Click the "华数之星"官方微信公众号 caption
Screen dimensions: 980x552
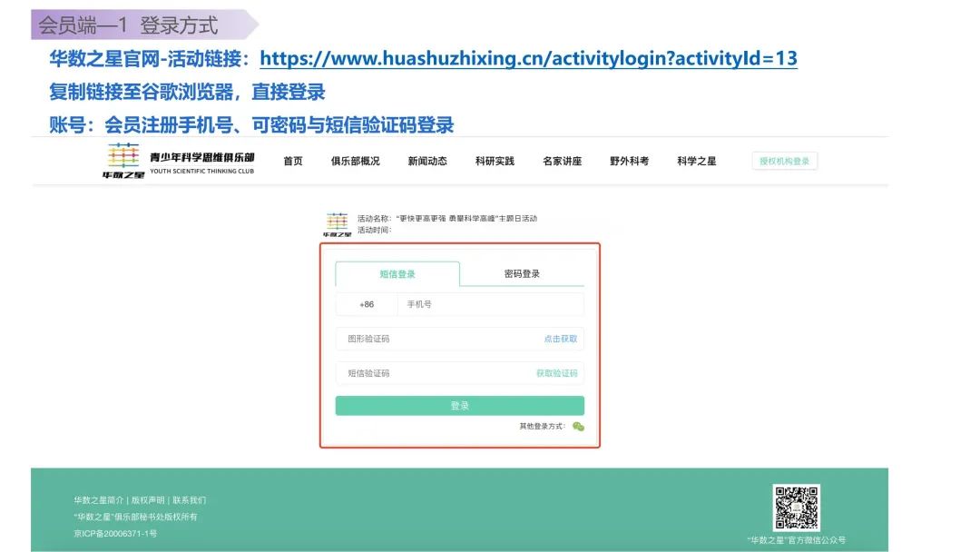pos(797,540)
